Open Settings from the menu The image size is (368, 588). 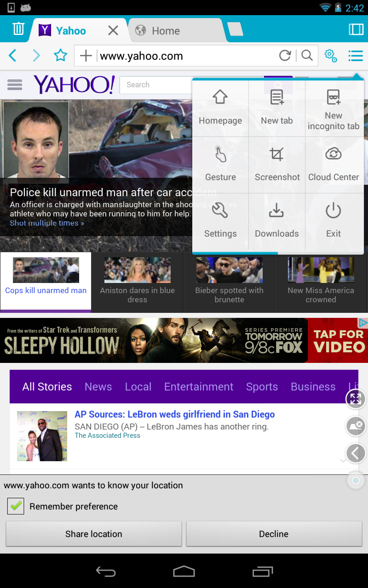(220, 221)
